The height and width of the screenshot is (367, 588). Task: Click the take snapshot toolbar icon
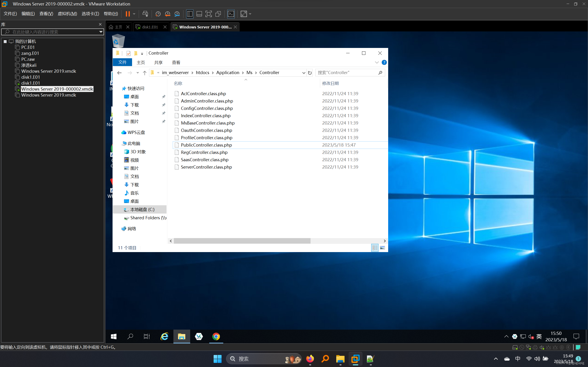158,14
